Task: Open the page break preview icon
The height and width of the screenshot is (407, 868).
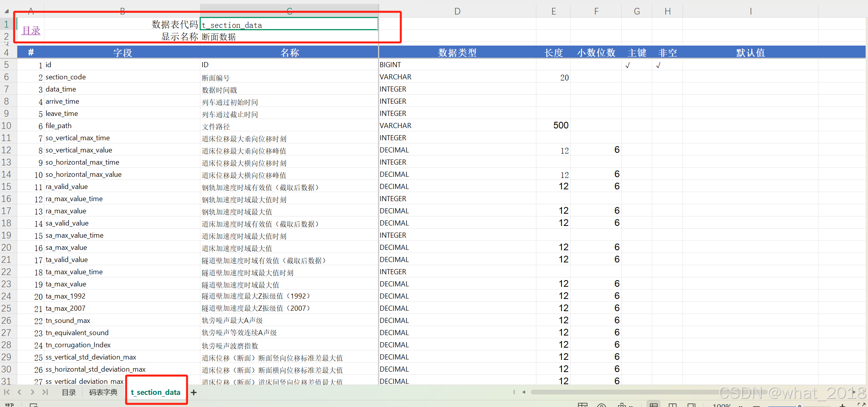Action: tap(691, 405)
